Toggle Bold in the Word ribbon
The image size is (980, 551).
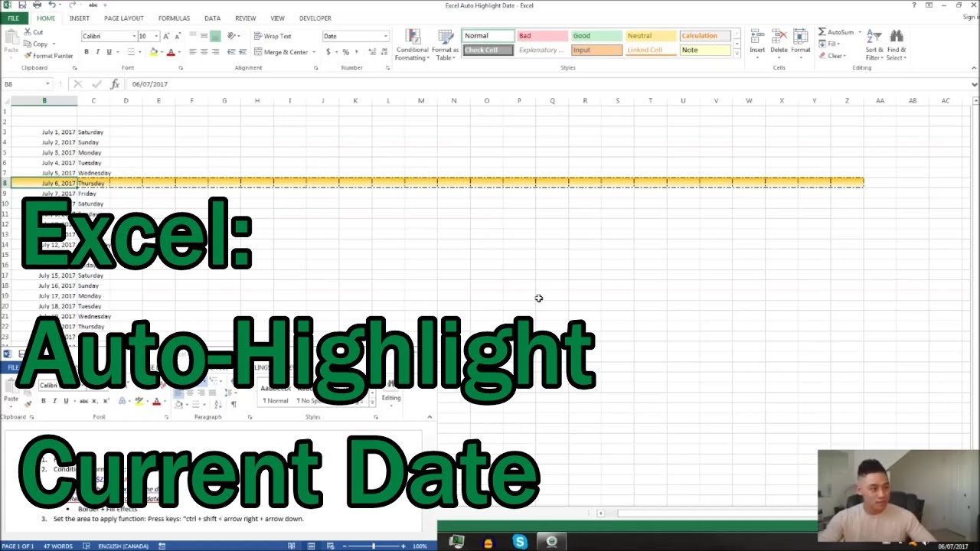(44, 401)
